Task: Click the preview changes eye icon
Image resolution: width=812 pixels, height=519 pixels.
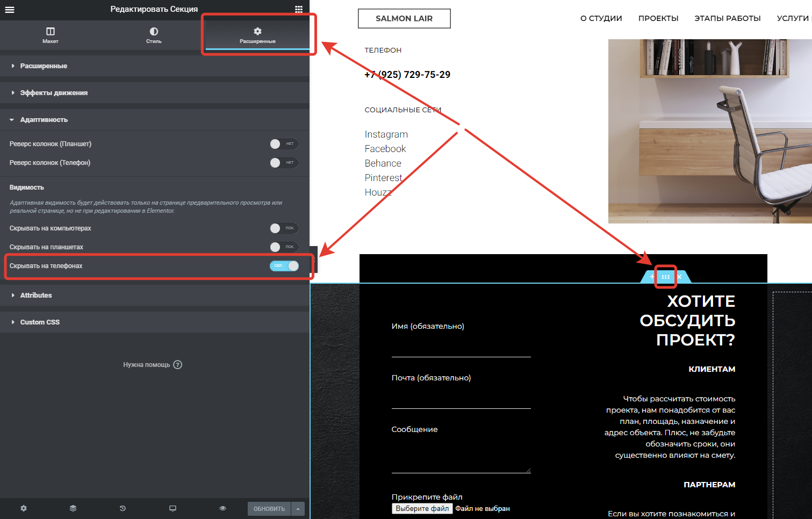Action: click(x=222, y=508)
